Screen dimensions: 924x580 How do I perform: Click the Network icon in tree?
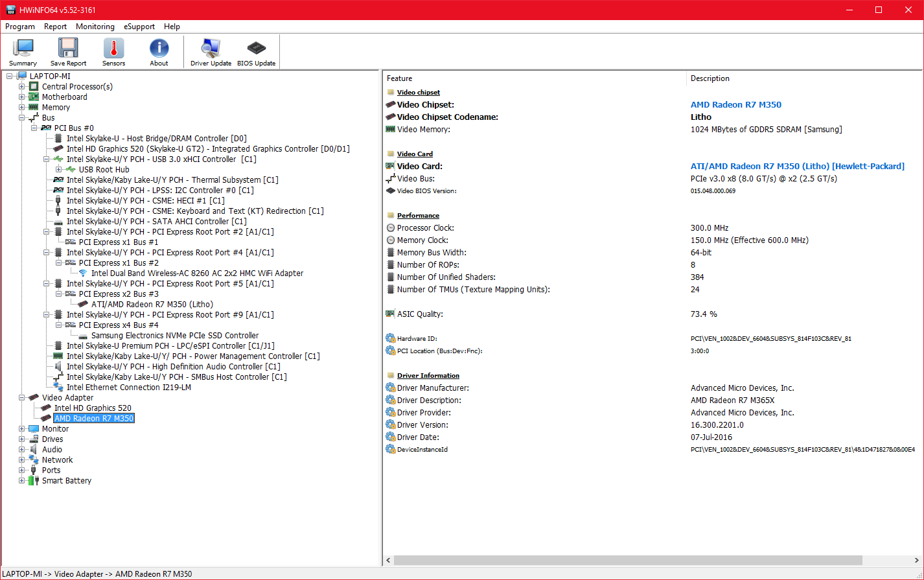(x=34, y=459)
